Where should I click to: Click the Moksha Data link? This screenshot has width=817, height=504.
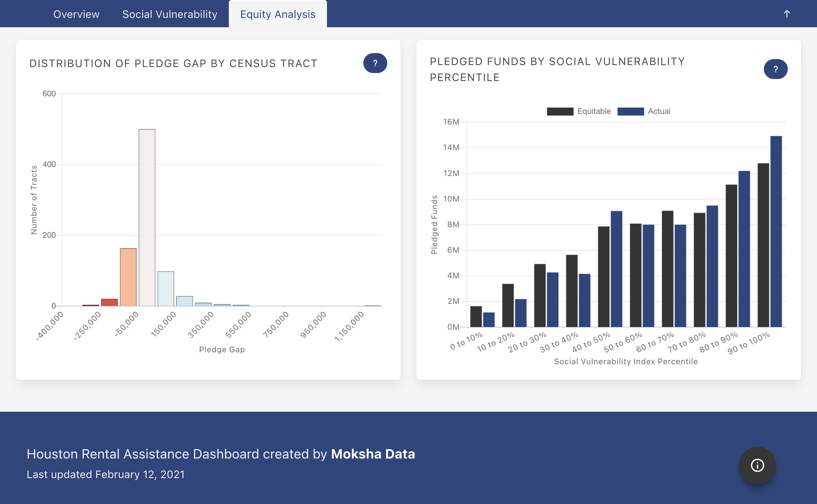373,454
